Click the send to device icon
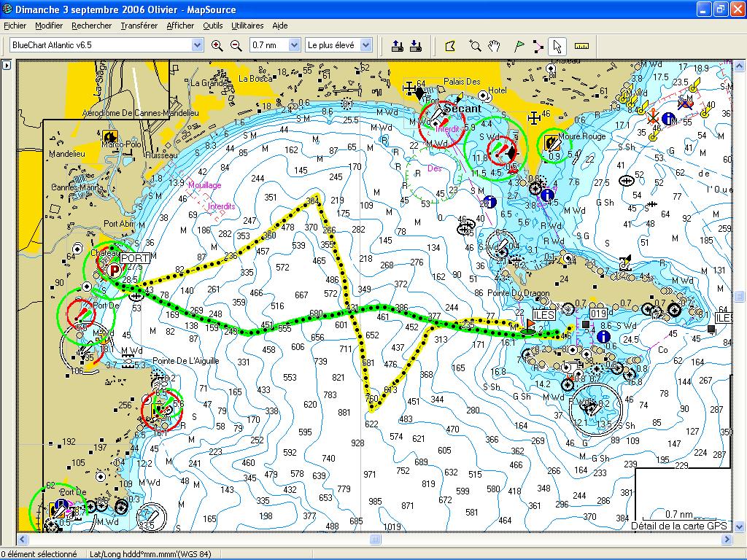Screen dimensions: 747x560 [397, 46]
